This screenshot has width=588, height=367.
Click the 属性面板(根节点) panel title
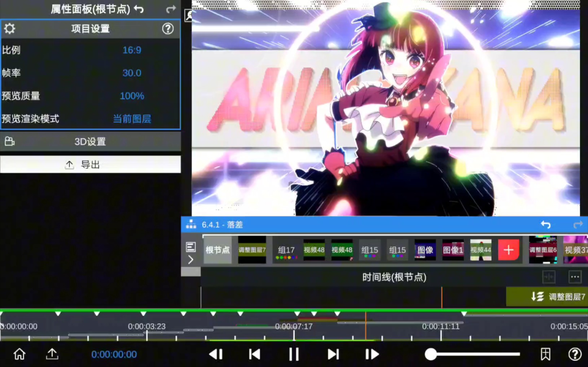click(x=90, y=9)
